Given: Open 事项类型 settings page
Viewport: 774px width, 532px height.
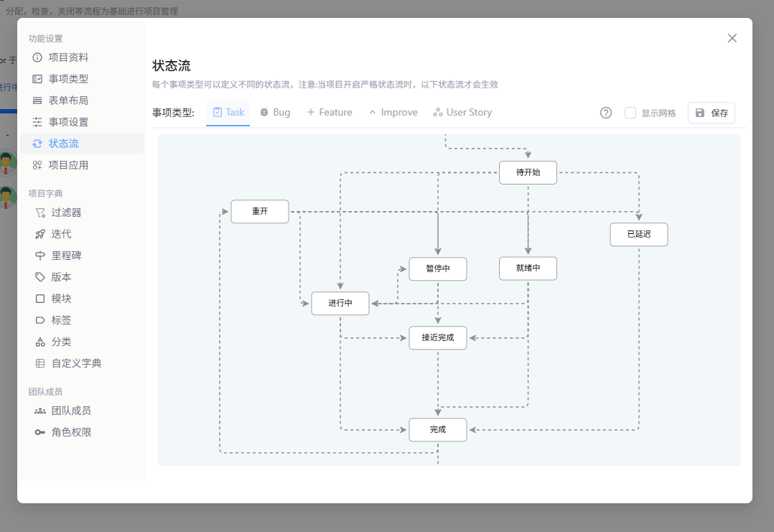Looking at the screenshot, I should pyautogui.click(x=82, y=79).
